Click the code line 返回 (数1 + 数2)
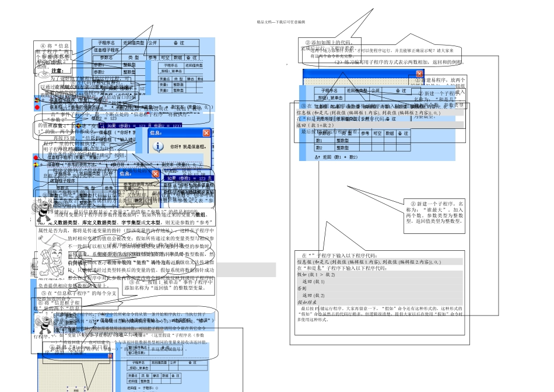 pyautogui.click(x=336, y=157)
